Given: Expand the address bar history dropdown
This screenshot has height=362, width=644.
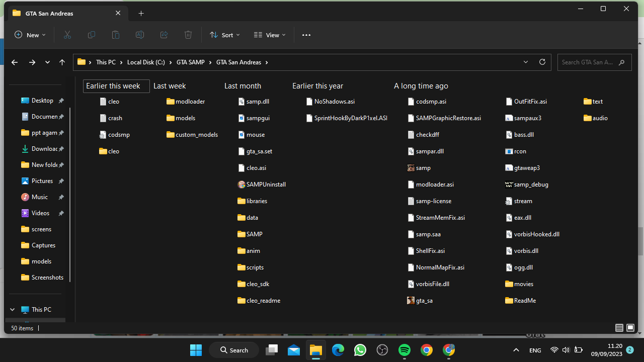Looking at the screenshot, I should click(x=526, y=62).
